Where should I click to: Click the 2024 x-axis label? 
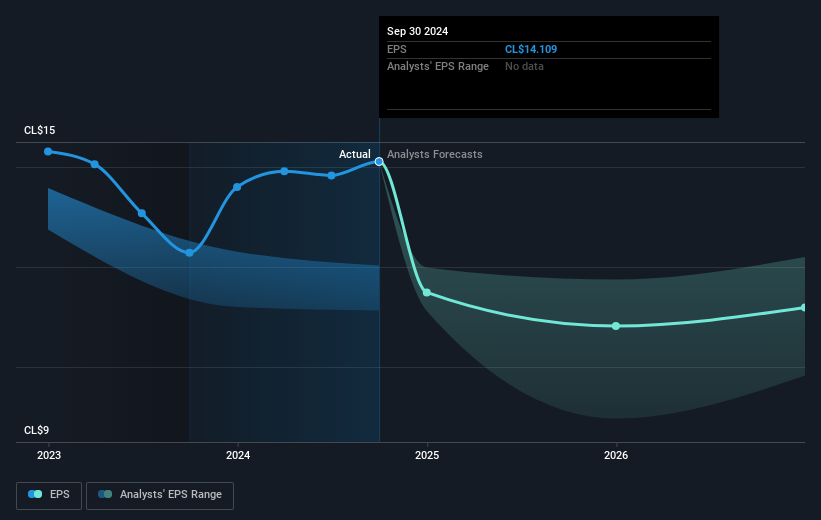click(238, 456)
